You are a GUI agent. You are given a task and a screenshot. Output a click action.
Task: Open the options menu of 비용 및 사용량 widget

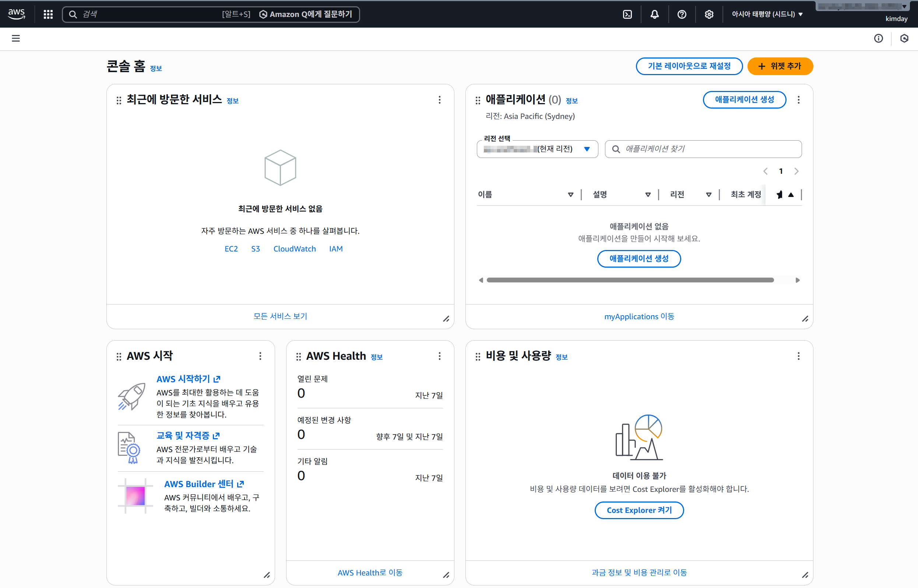click(798, 356)
